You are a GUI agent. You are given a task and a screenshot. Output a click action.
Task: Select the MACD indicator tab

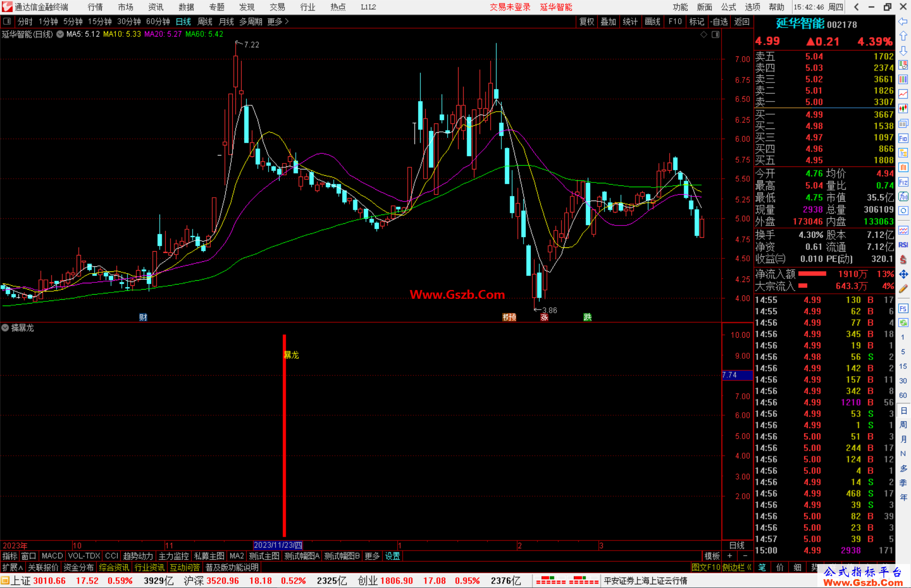click(52, 556)
